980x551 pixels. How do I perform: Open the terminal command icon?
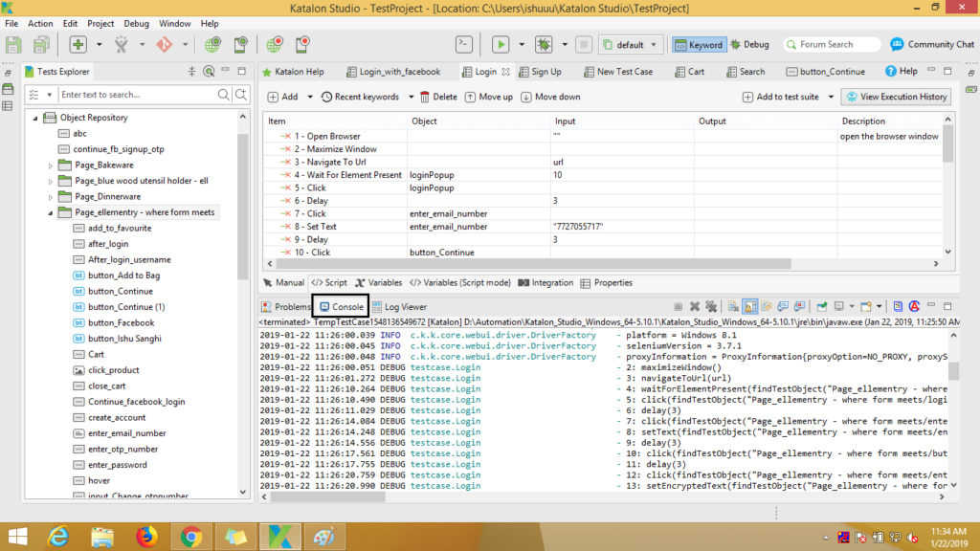(x=464, y=44)
